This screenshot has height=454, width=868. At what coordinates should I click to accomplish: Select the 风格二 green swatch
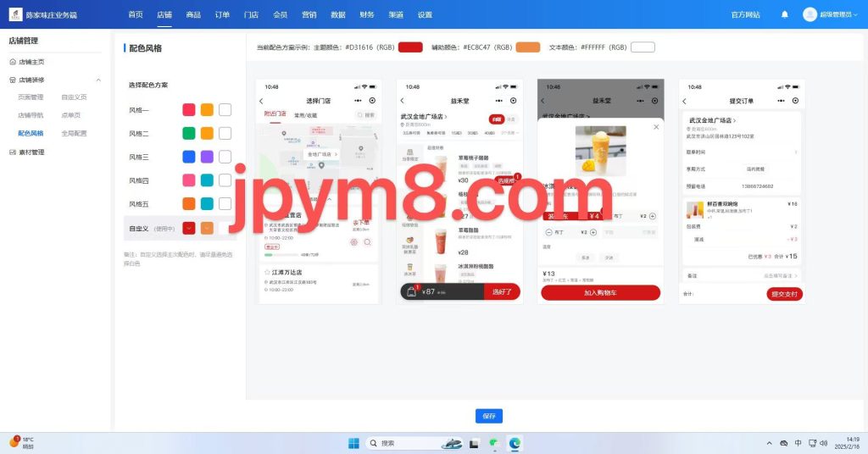pyautogui.click(x=189, y=133)
